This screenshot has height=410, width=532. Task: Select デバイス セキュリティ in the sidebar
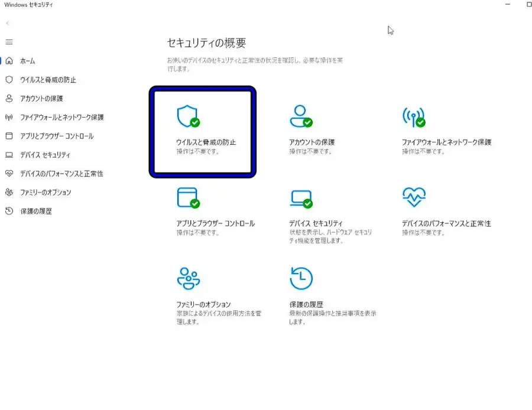[45, 155]
